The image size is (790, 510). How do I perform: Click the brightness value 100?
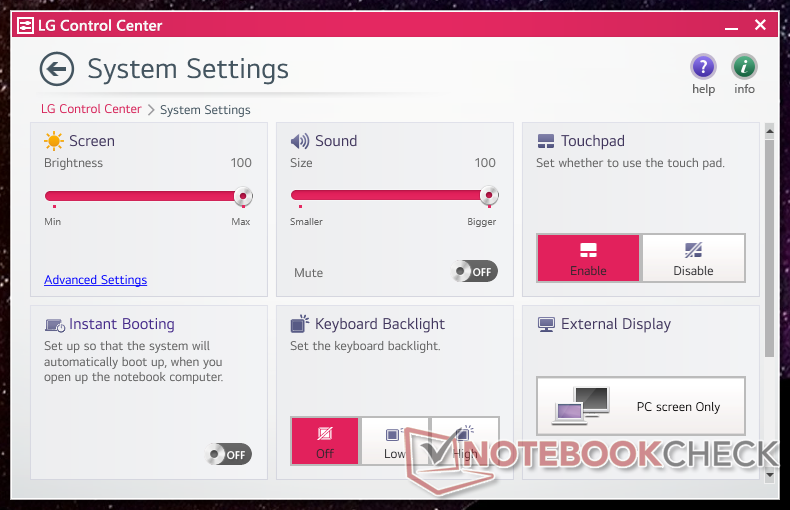[241, 163]
